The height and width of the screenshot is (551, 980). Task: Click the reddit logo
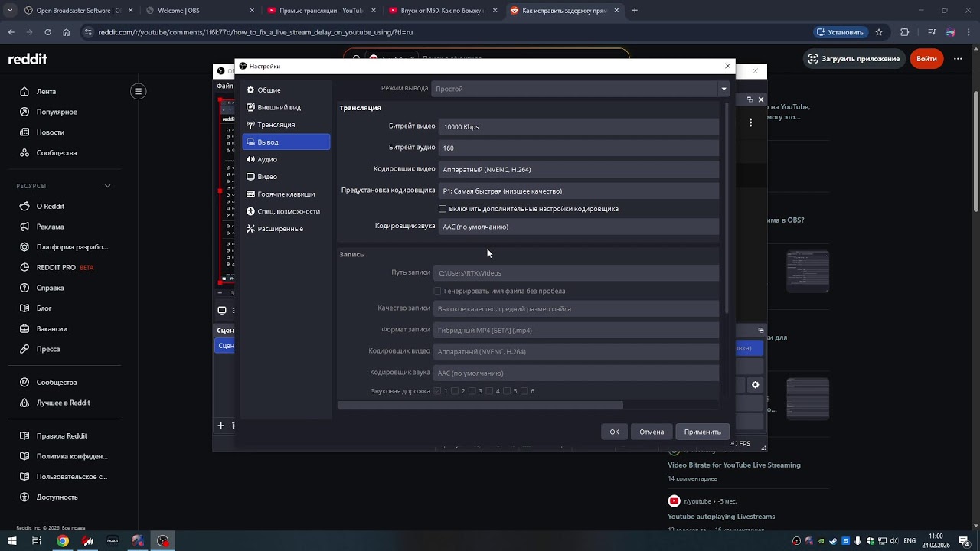click(x=28, y=59)
